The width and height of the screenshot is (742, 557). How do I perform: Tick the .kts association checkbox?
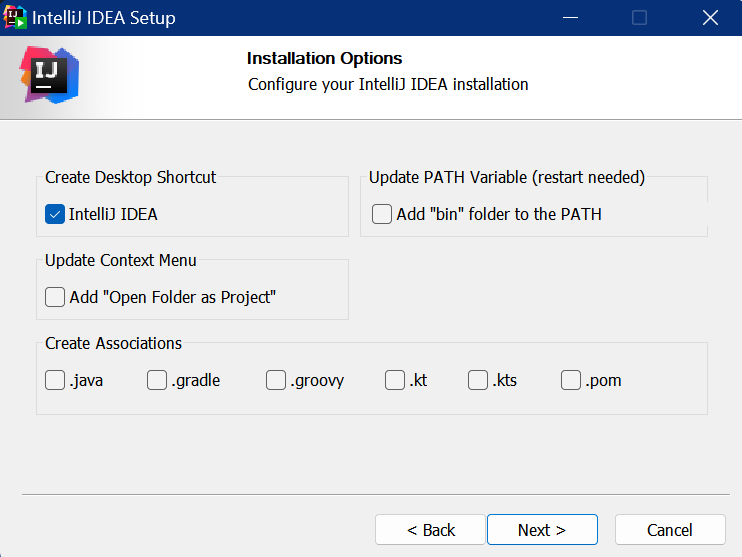[x=478, y=380]
